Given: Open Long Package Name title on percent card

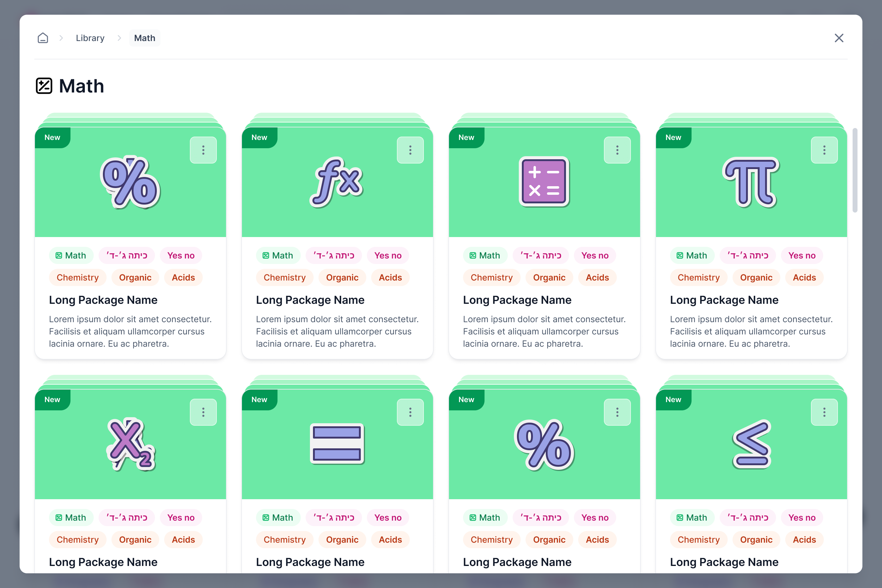Looking at the screenshot, I should point(103,300).
